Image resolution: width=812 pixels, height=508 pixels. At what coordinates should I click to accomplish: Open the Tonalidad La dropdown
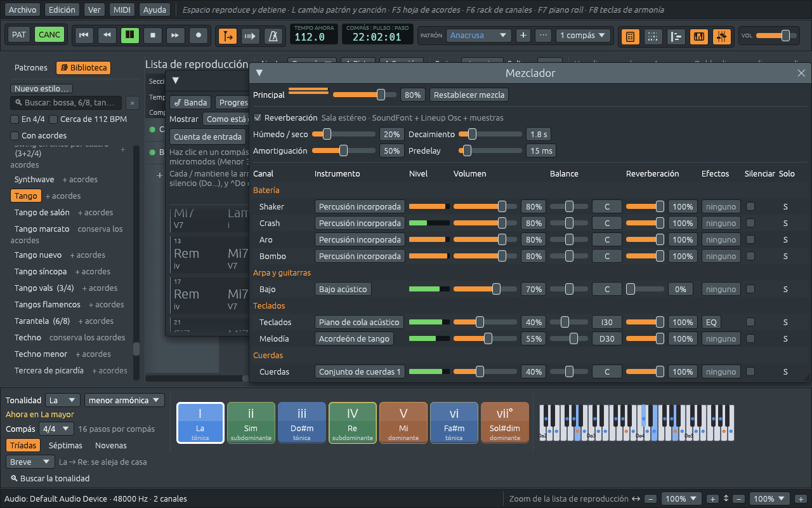point(63,401)
